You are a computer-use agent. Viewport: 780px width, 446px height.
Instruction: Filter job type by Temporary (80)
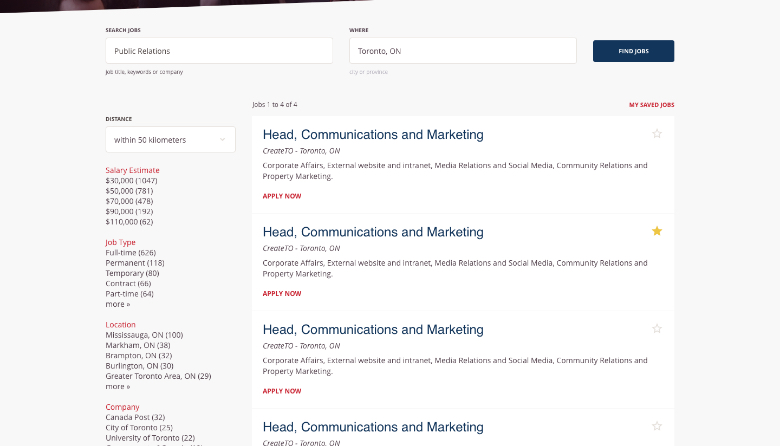(x=132, y=273)
